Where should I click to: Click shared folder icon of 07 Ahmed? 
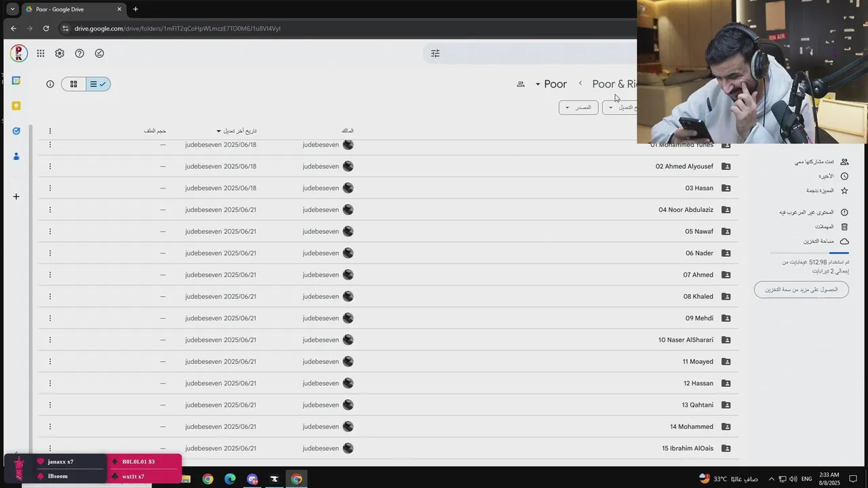[x=726, y=274]
